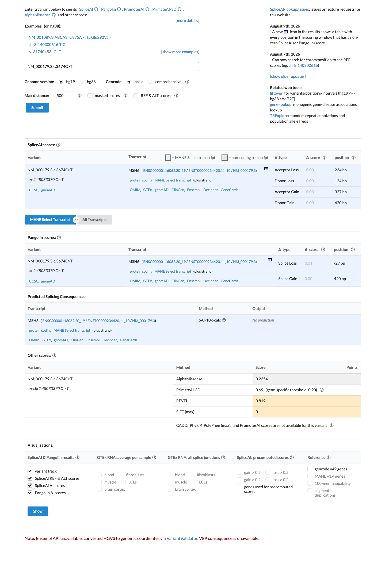Switch to MANE Select Transcript view

[50, 220]
